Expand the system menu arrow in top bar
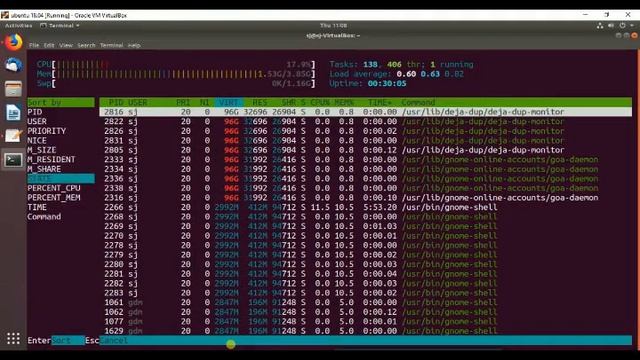This screenshot has width=640, height=360. click(631, 25)
